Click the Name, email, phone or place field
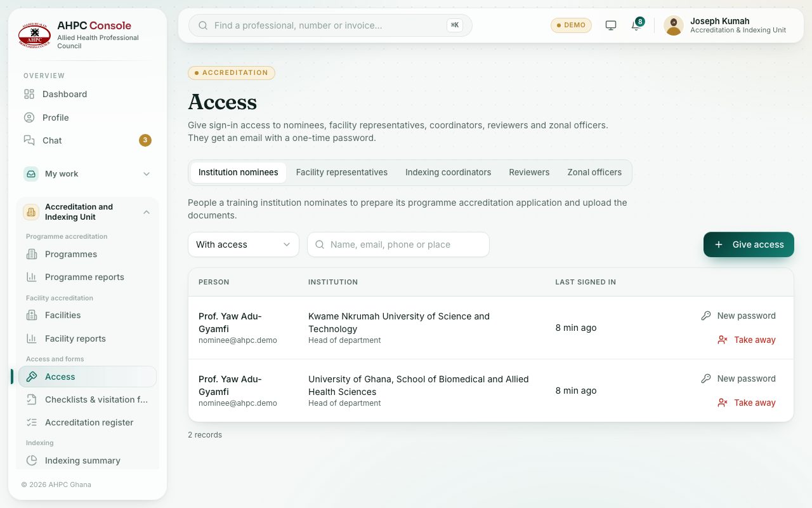 tap(398, 244)
